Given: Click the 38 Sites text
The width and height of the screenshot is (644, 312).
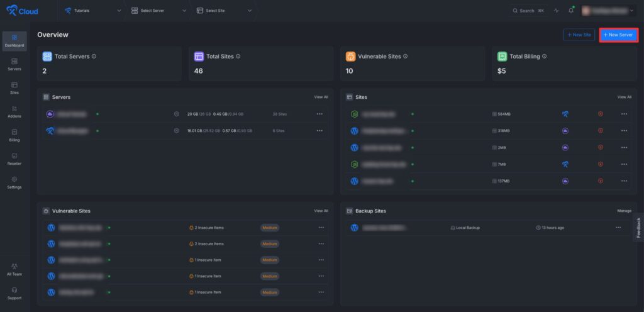Looking at the screenshot, I should tap(280, 114).
